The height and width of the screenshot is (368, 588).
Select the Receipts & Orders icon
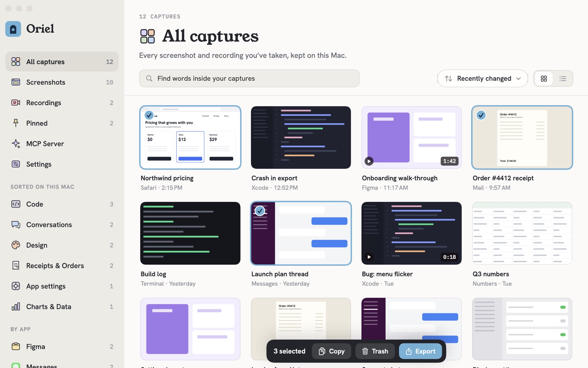[x=16, y=265]
